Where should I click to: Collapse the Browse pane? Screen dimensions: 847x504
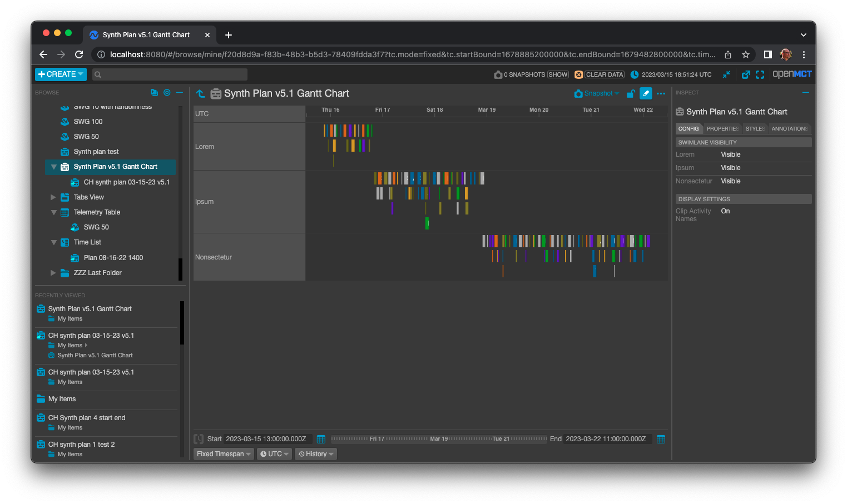coord(180,93)
